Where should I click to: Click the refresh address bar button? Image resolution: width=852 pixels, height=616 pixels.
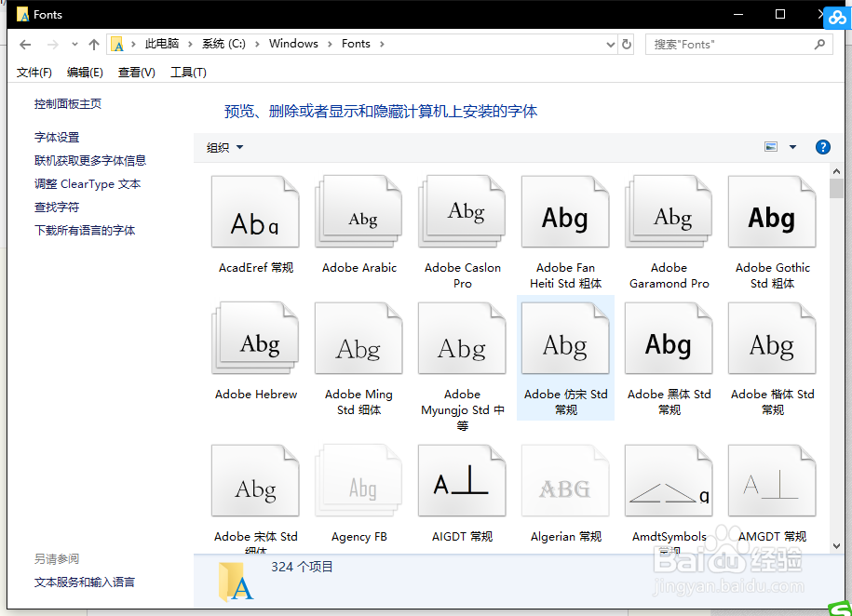pyautogui.click(x=627, y=44)
